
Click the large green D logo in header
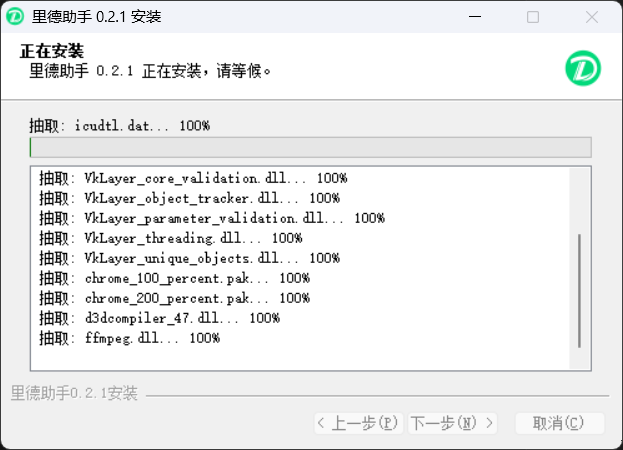coord(583,68)
